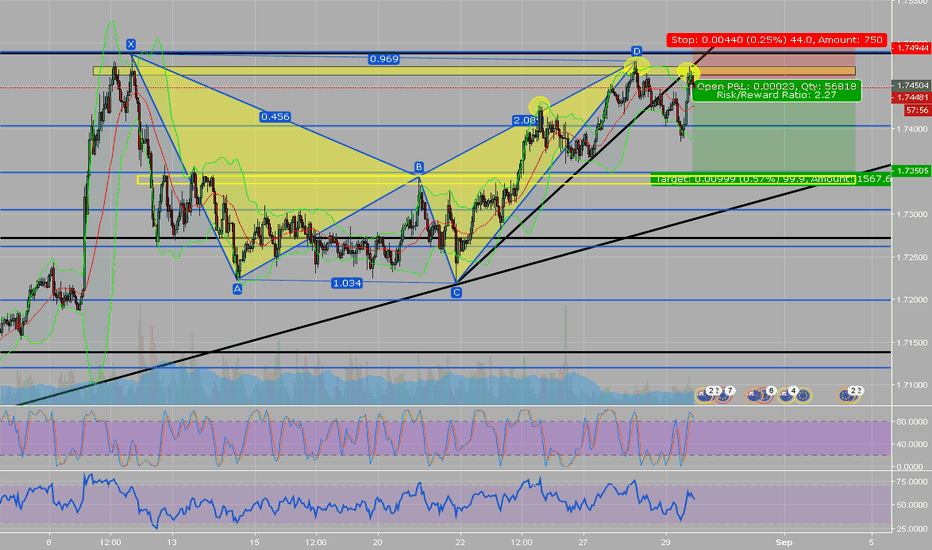Click the yellow circle highlight at point D
Viewport: 932px width, 550px height.
coord(636,65)
